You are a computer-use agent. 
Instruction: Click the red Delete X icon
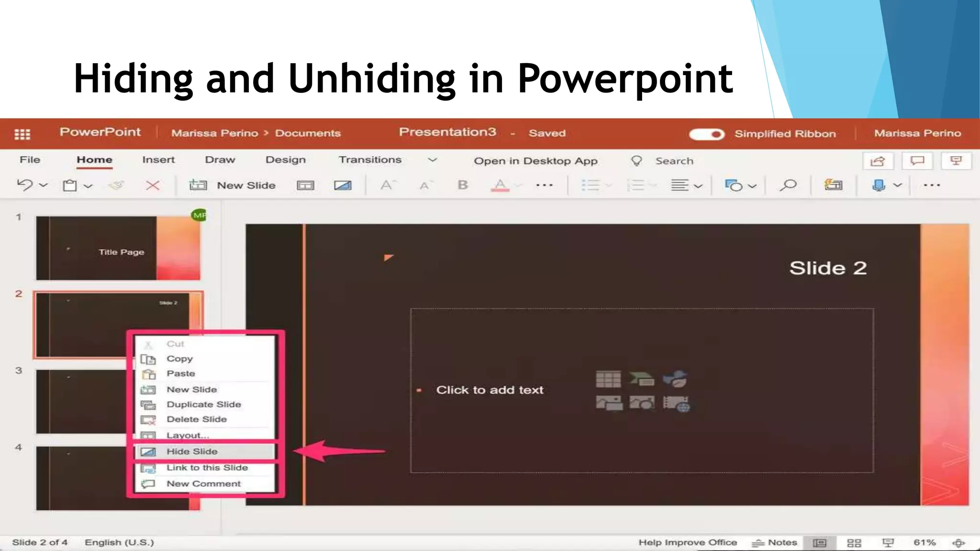coord(153,185)
